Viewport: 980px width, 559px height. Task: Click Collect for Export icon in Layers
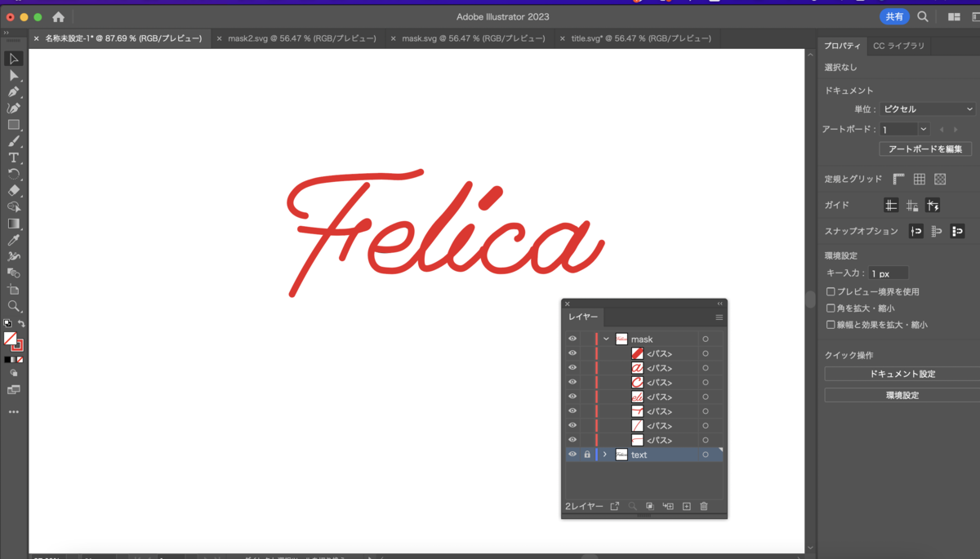(615, 507)
